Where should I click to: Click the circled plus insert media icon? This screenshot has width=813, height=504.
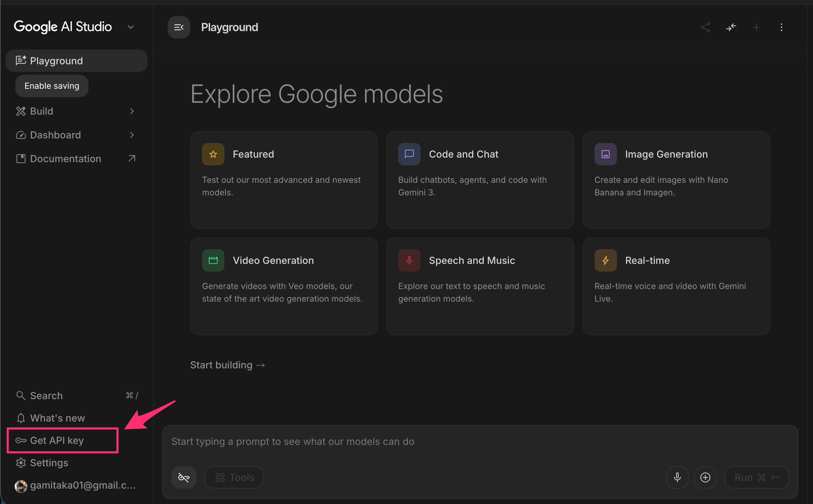pyautogui.click(x=705, y=477)
